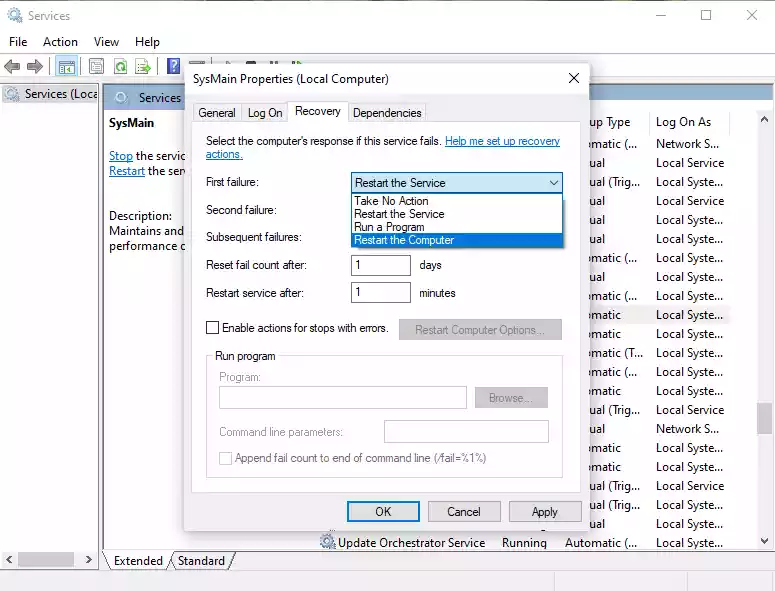Toggle the Show/Hide Console Tree icon
Screen dimensions: 775x591
pos(66,66)
